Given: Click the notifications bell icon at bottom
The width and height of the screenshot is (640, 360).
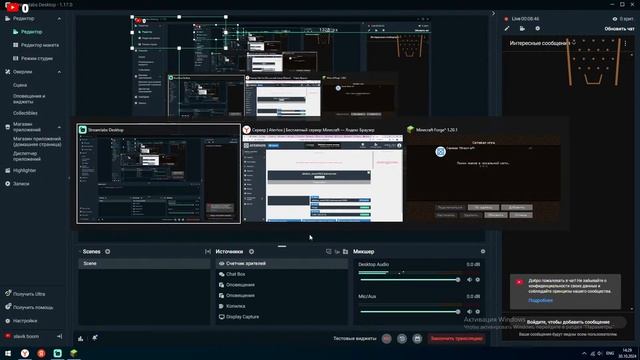Looking at the screenshot, I should coord(95,338).
